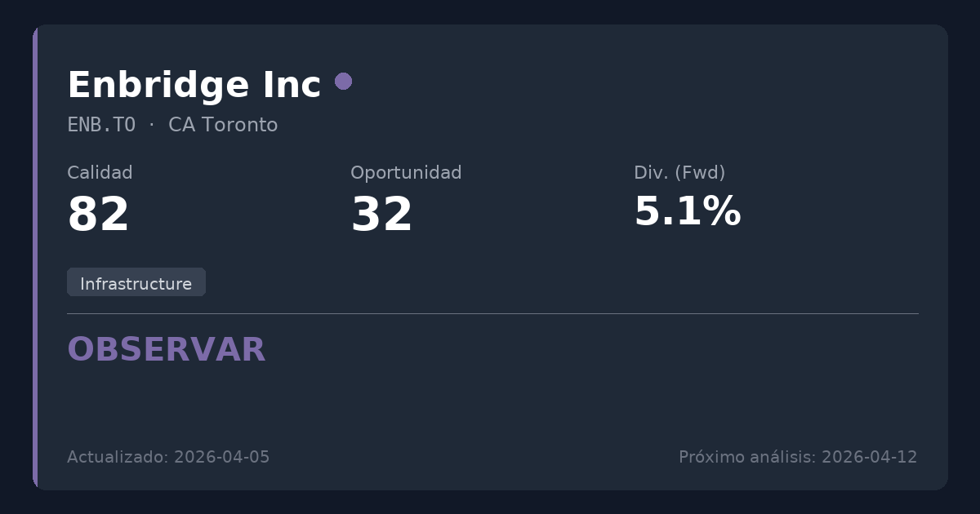Click the Oportunidad score value 32
Image resolution: width=980 pixels, height=514 pixels.
click(x=381, y=215)
